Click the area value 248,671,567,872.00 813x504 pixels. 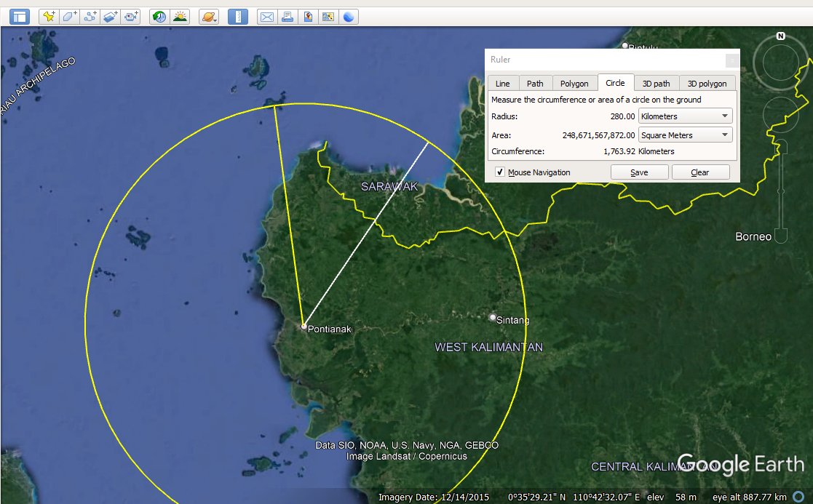[x=599, y=135]
